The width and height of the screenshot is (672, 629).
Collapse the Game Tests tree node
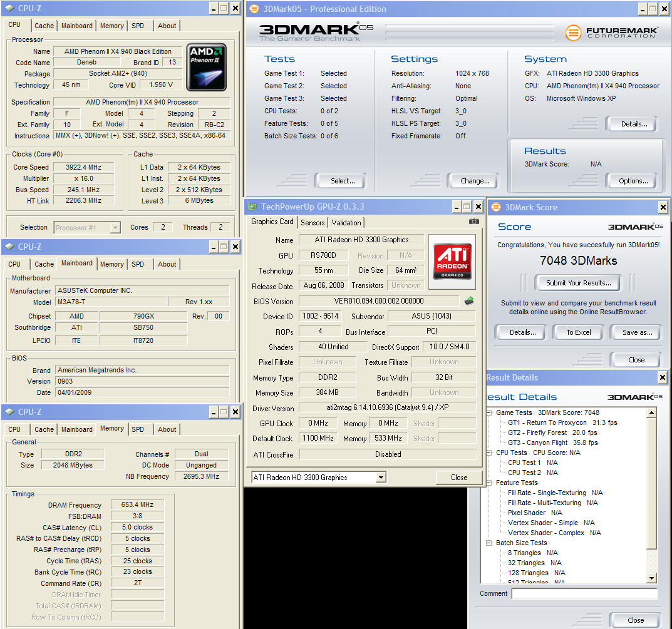[x=488, y=413]
